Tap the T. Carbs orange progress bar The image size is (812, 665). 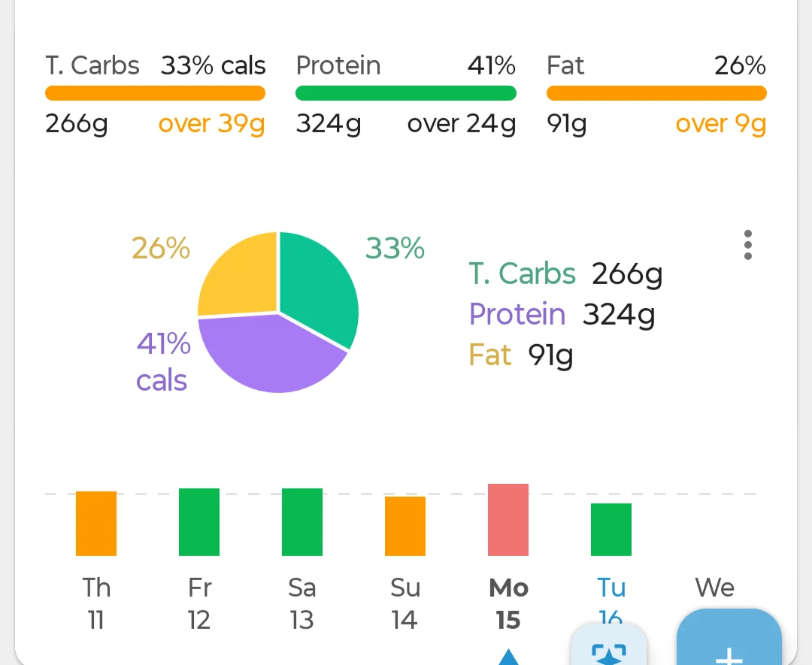[x=156, y=93]
